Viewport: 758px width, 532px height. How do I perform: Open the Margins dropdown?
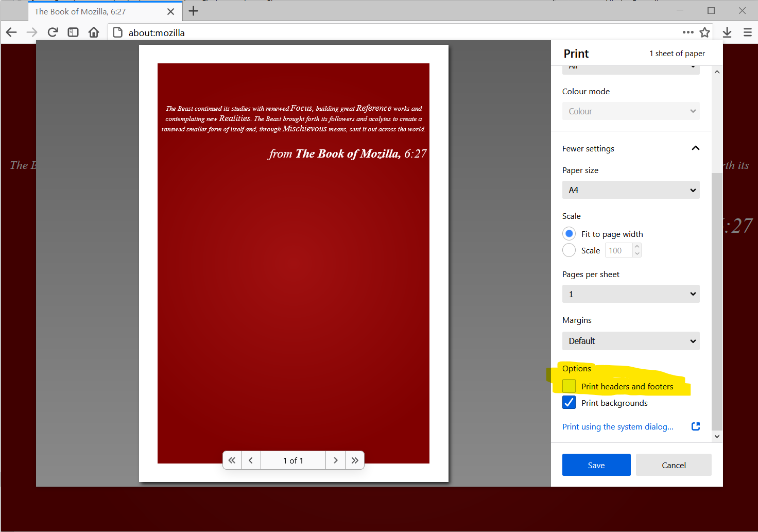(631, 341)
